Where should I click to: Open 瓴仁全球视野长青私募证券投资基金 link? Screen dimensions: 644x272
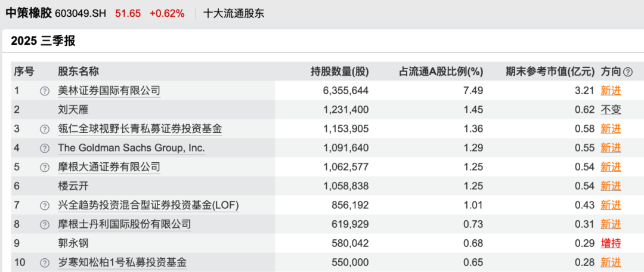coord(140,129)
